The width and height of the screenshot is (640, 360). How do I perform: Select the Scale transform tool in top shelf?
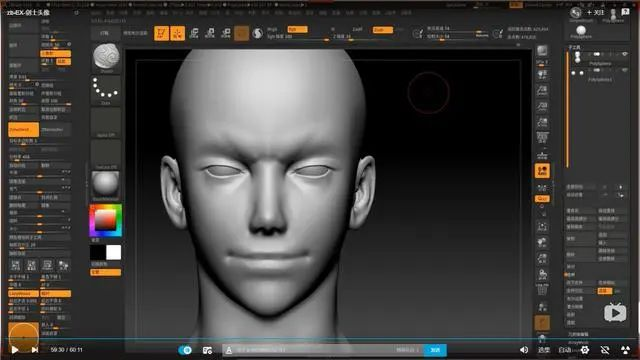tap(210, 33)
